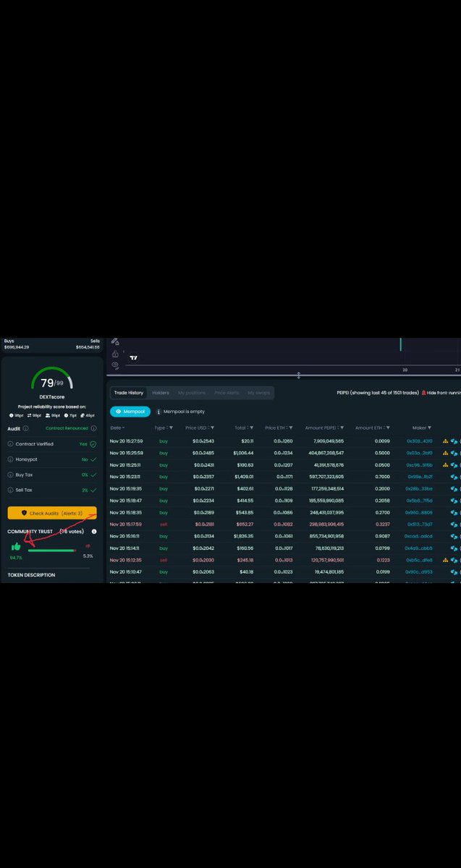Viewport: 461px width, 868px height.
Task: Click the warning icon in 15:12:35 row
Action: coord(446,560)
